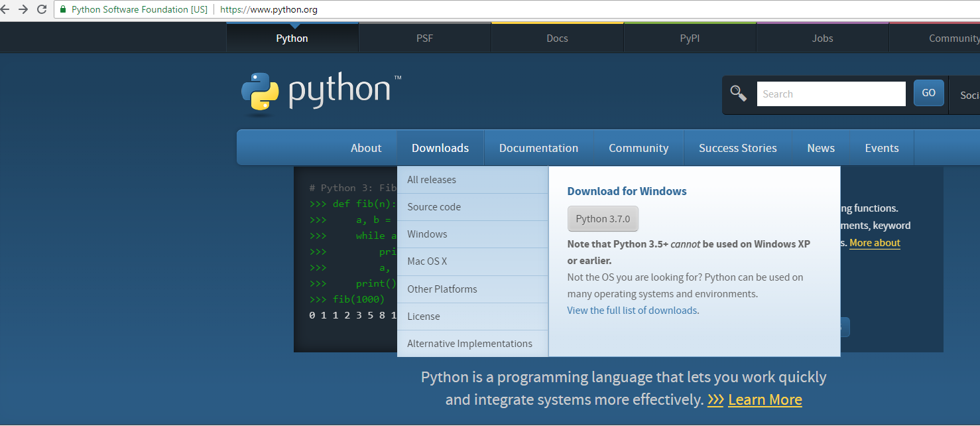
Task: Click the Download for Windows heading
Action: [627, 191]
